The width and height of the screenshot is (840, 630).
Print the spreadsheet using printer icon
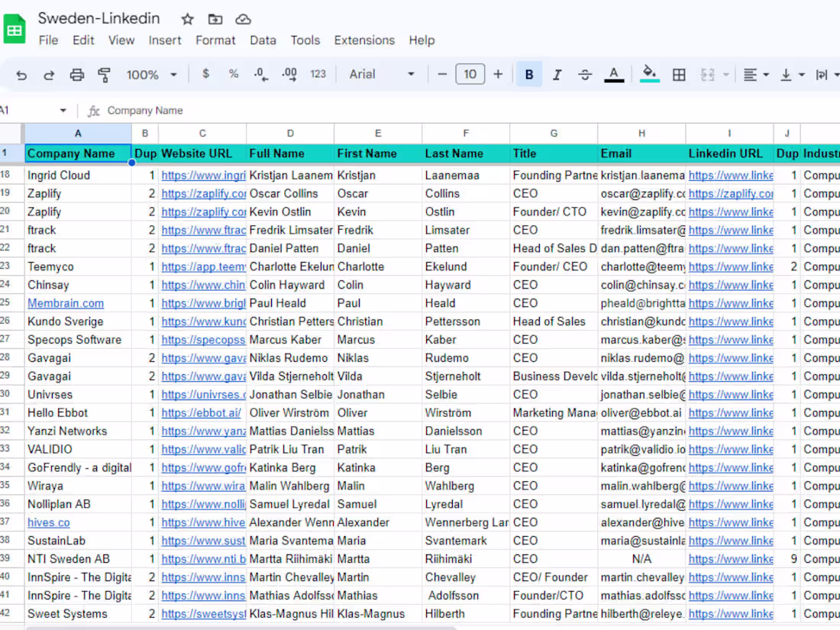77,75
